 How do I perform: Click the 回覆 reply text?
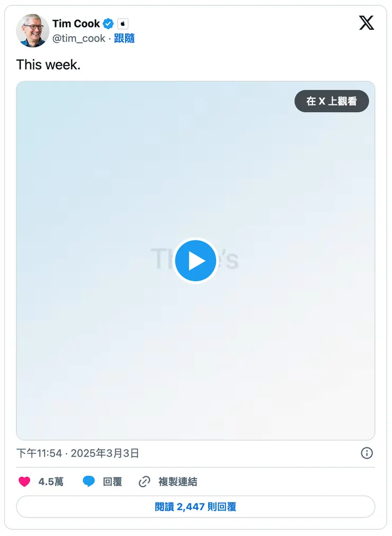click(x=112, y=481)
